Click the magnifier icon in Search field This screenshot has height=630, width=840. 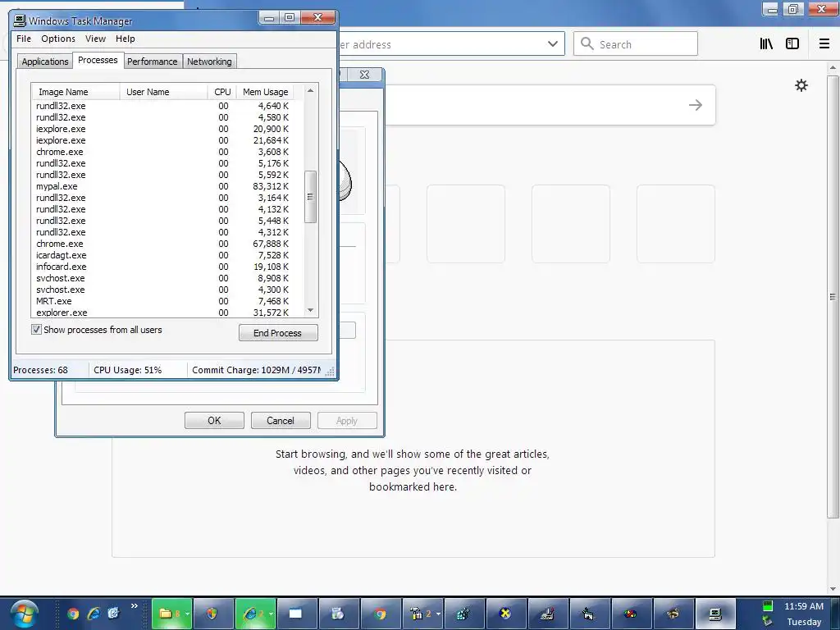pos(587,44)
